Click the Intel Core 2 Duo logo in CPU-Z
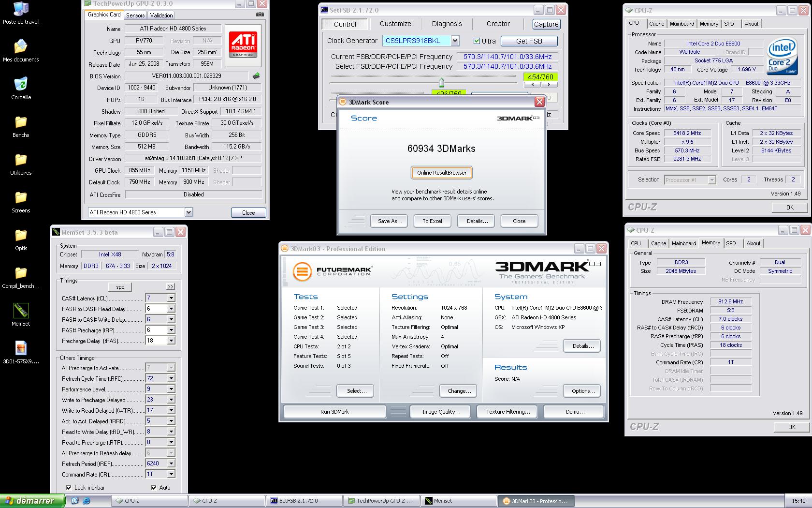 click(x=782, y=57)
